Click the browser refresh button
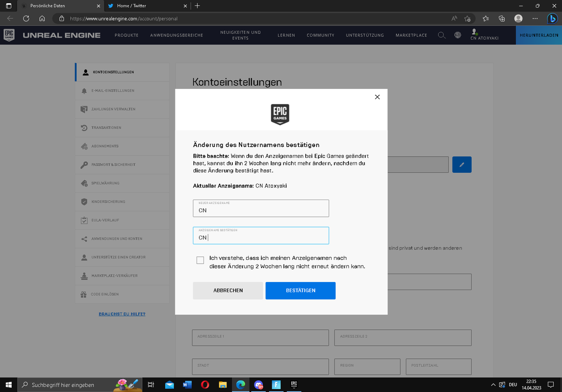The image size is (562, 392). (x=26, y=19)
